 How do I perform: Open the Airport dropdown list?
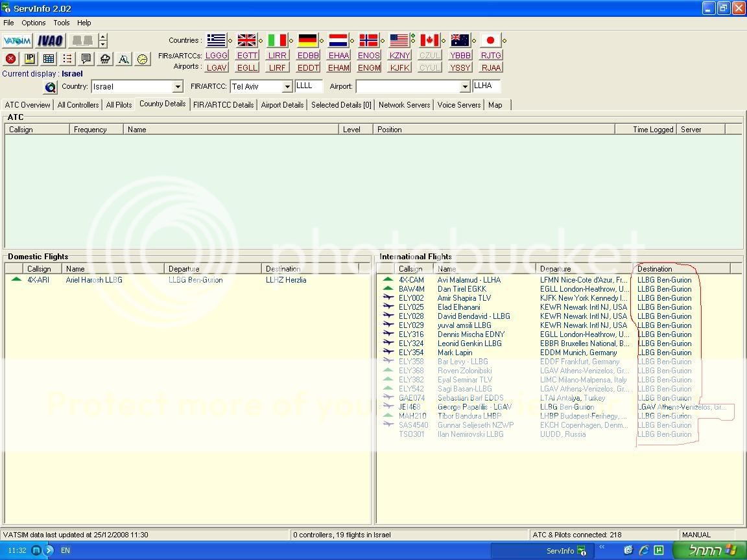465,87
